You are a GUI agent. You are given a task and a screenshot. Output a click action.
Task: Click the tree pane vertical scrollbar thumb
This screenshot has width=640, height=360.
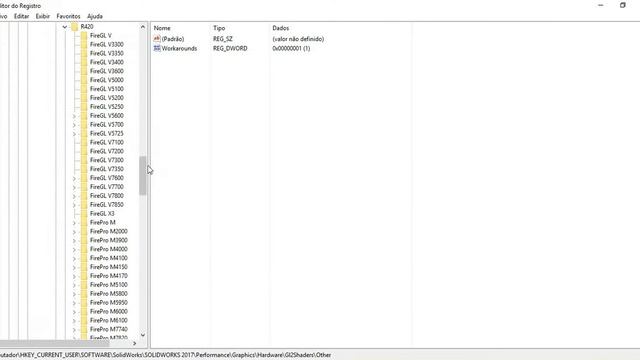[142, 176]
